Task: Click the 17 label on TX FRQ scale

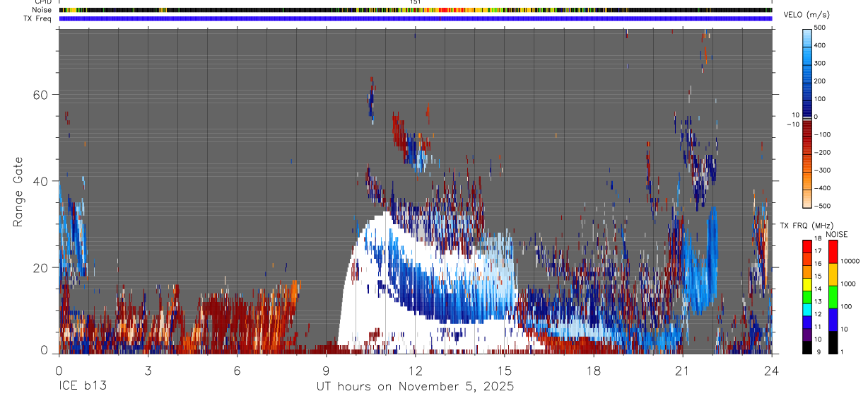Action: 817,251
